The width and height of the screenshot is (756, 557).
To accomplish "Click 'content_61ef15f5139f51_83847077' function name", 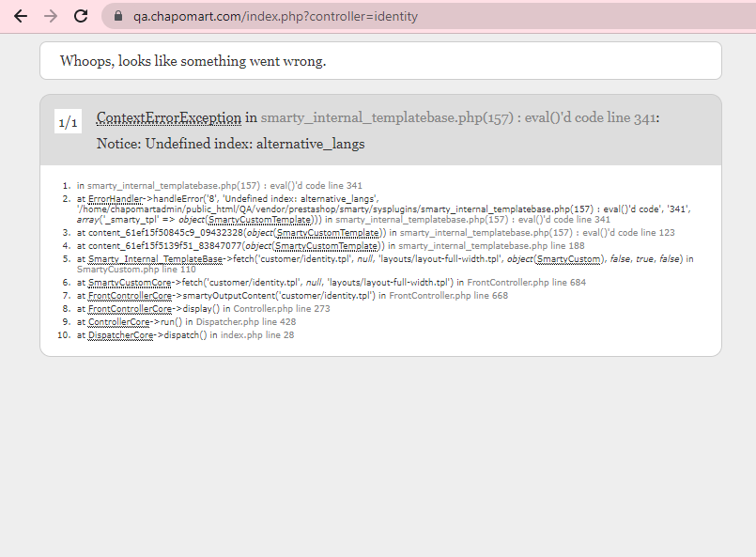I will pos(164,246).
